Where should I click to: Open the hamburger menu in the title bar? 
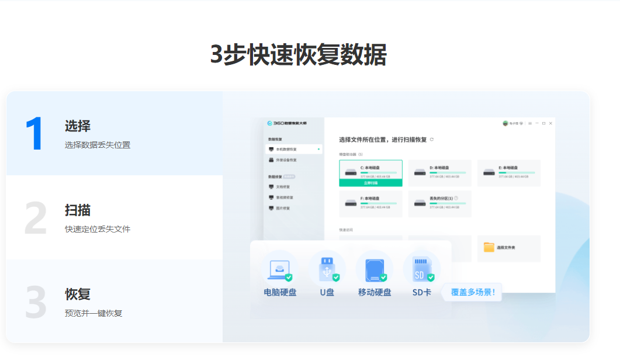(x=530, y=123)
